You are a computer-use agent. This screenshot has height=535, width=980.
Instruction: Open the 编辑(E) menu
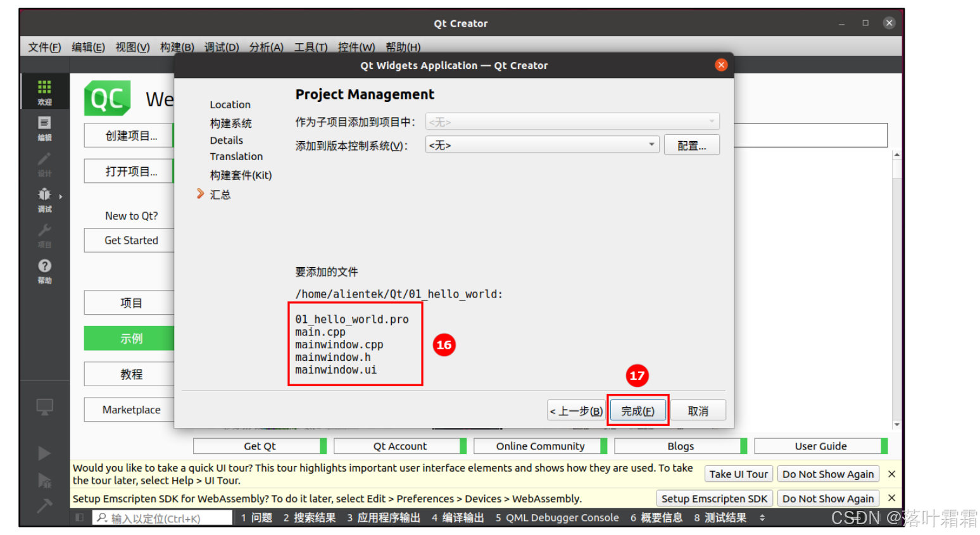click(88, 47)
